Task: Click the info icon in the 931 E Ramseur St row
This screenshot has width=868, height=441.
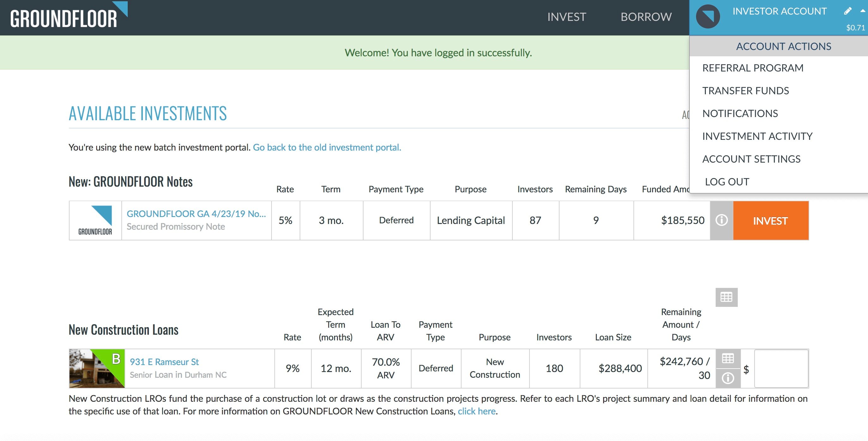Action: (728, 378)
